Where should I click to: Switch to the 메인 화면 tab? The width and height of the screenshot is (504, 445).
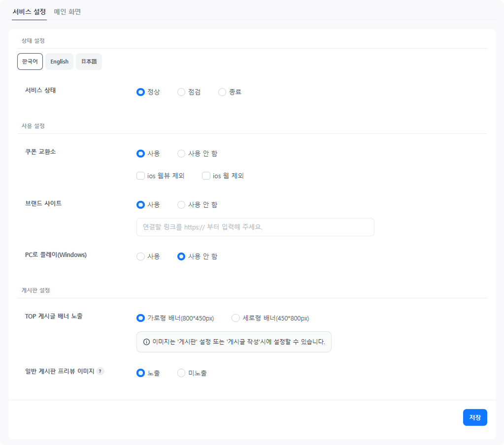pos(67,12)
